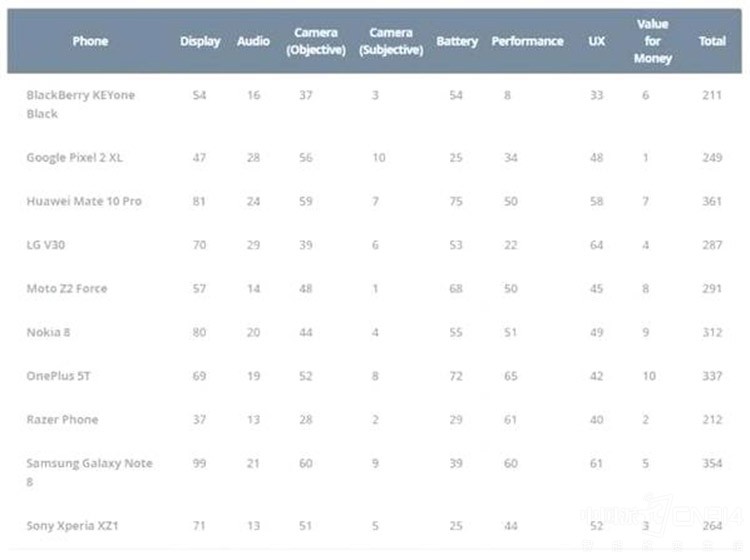Click the Value for Money header

(652, 41)
